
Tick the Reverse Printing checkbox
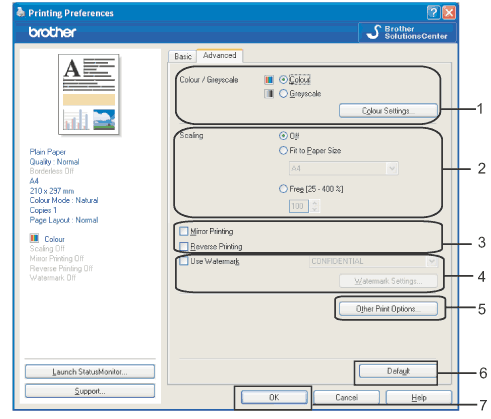tap(184, 246)
